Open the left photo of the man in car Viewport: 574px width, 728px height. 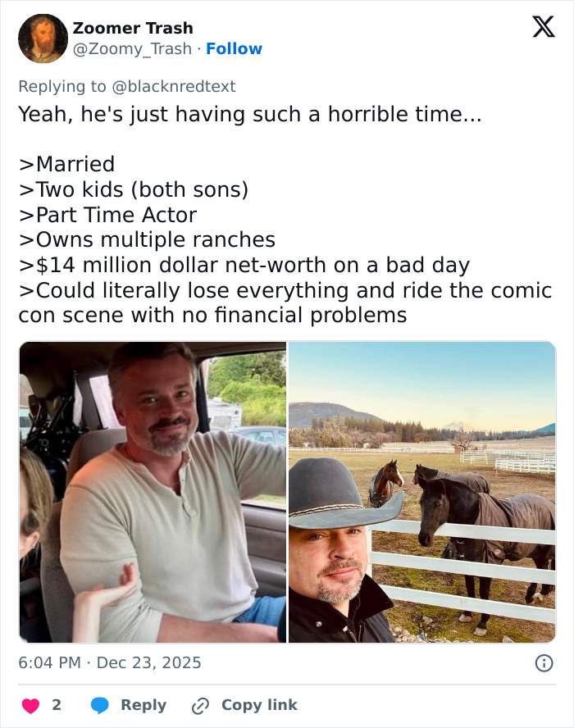152,490
